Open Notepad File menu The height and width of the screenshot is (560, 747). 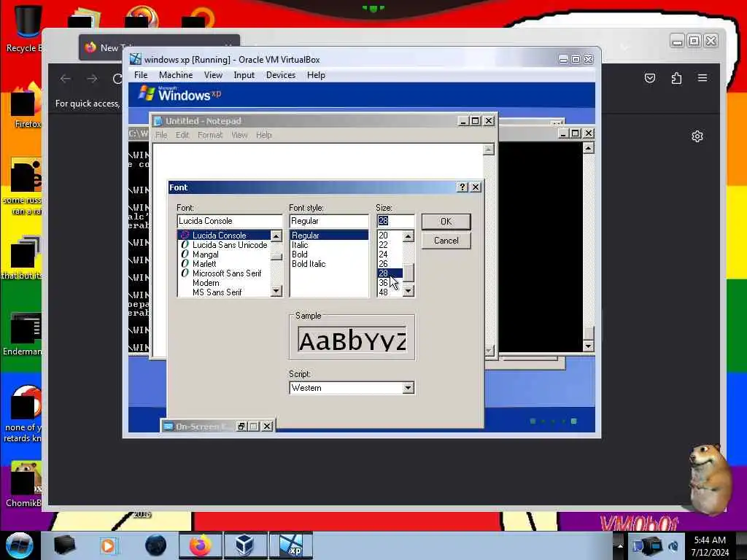[161, 135]
